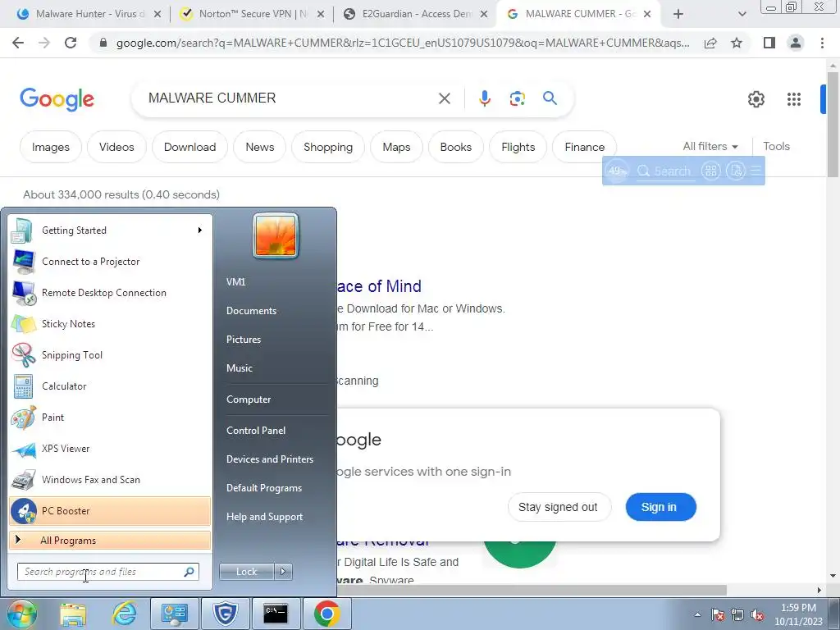Open Chrome three-dot menu
The width and height of the screenshot is (840, 630).
[822, 43]
